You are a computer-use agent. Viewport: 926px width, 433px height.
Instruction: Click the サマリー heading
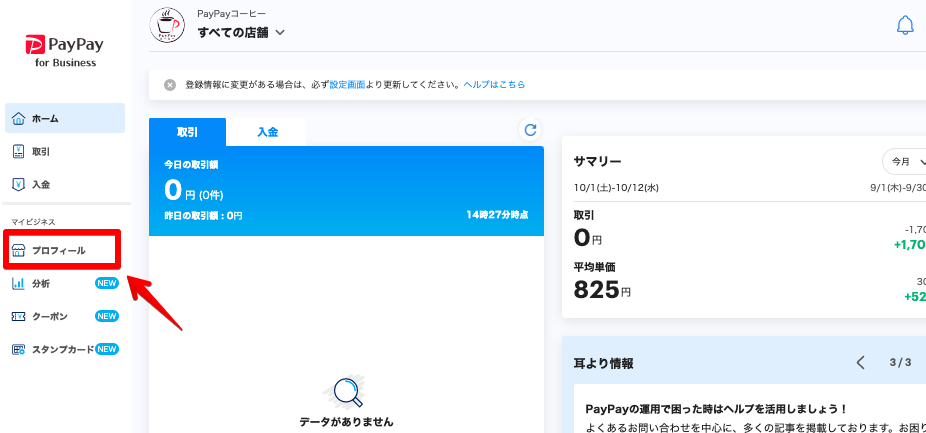598,162
